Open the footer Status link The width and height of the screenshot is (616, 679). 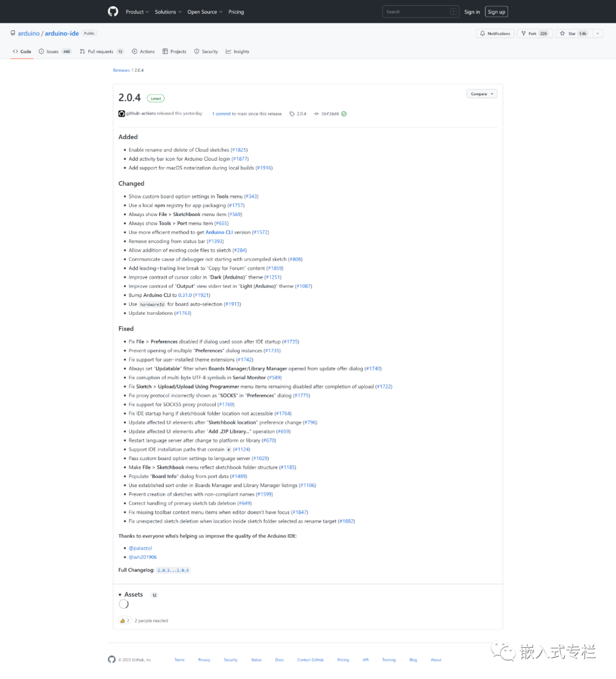point(256,660)
